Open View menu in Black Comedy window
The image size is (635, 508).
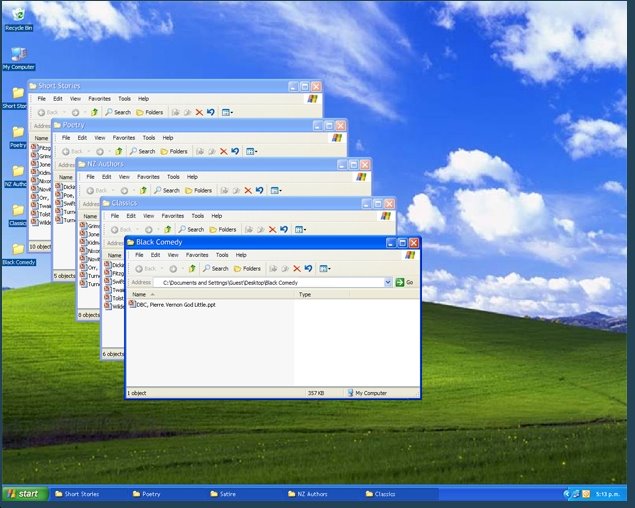point(173,255)
